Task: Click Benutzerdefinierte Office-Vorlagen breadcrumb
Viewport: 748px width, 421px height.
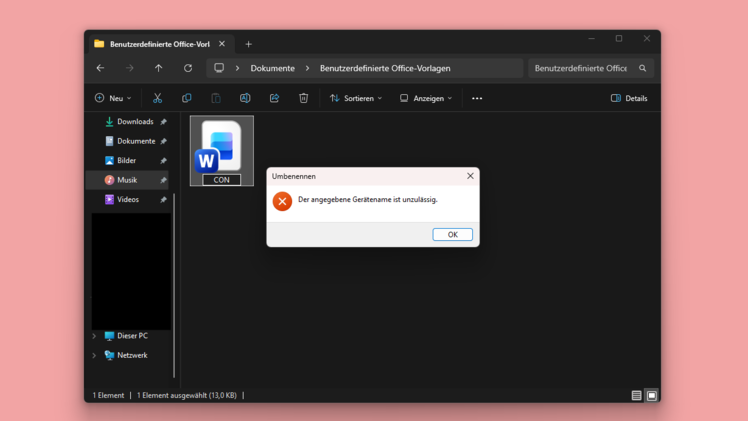Action: [385, 68]
